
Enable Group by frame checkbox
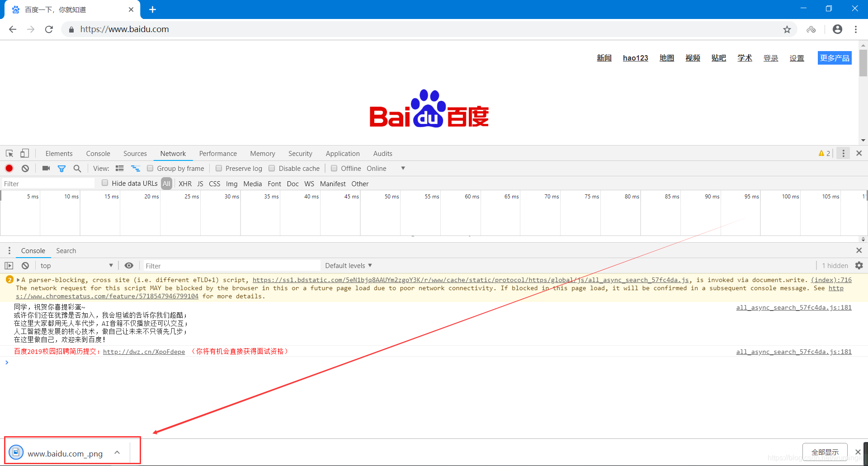tap(150, 168)
